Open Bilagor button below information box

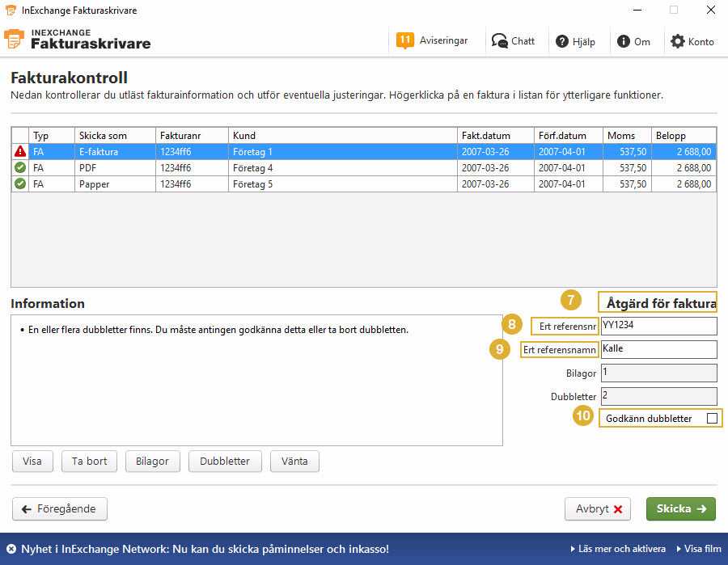click(152, 461)
